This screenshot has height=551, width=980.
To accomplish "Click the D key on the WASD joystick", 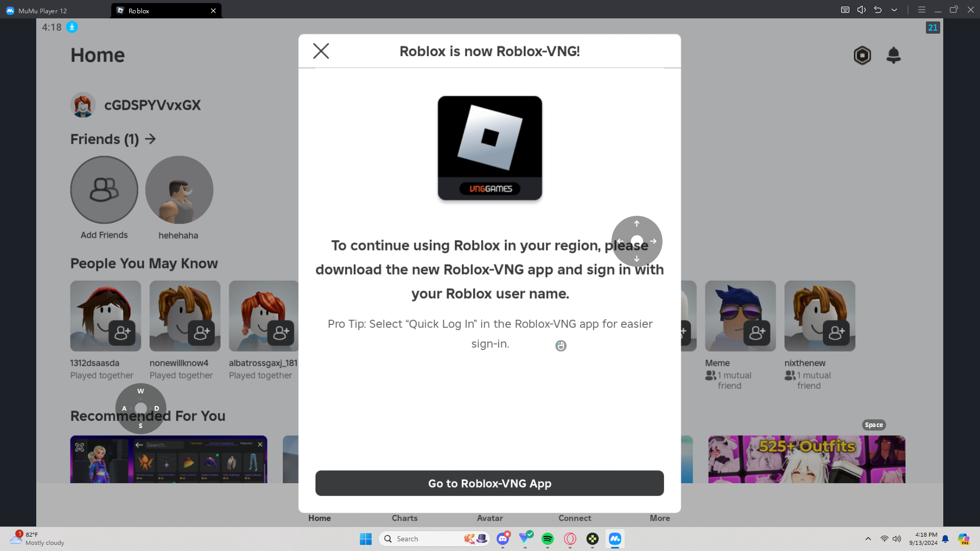I will point(157,409).
